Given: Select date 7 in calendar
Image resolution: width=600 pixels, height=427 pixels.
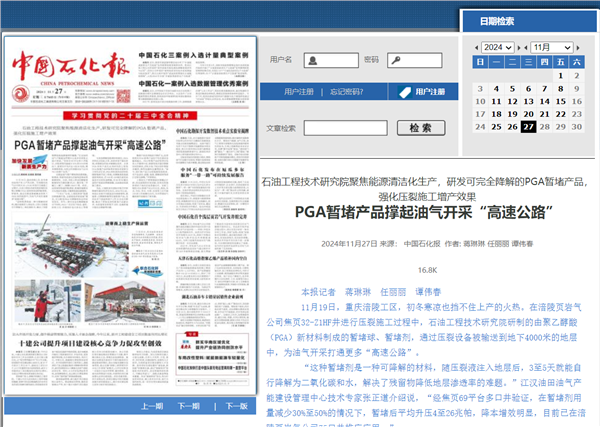Looking at the screenshot, I should (x=545, y=89).
